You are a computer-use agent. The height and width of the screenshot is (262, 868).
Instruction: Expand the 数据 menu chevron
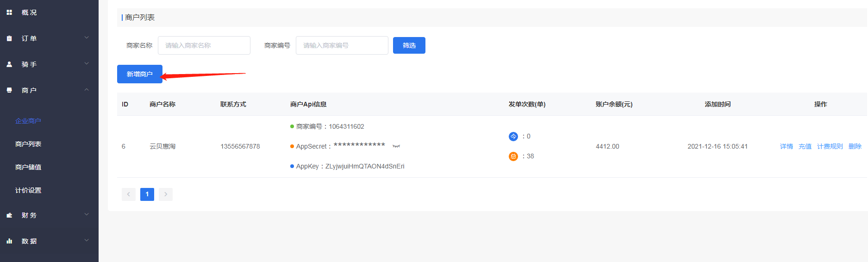click(x=87, y=241)
